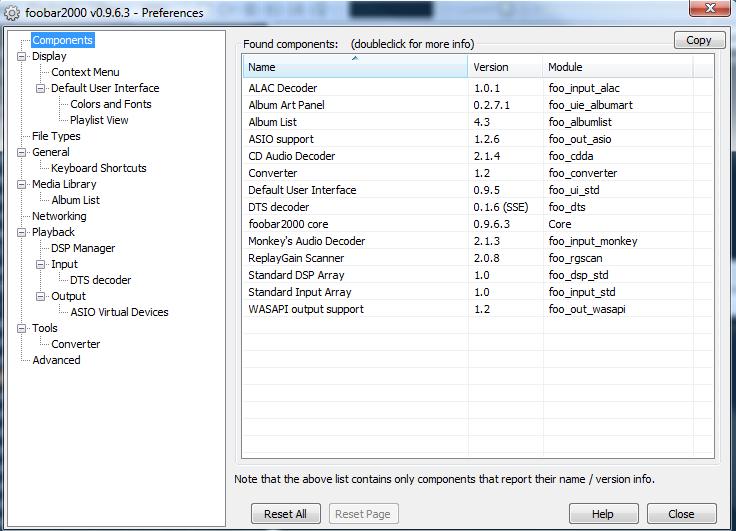The width and height of the screenshot is (736, 531).
Task: Sort components by the Name column header
Action: [x=355, y=67]
